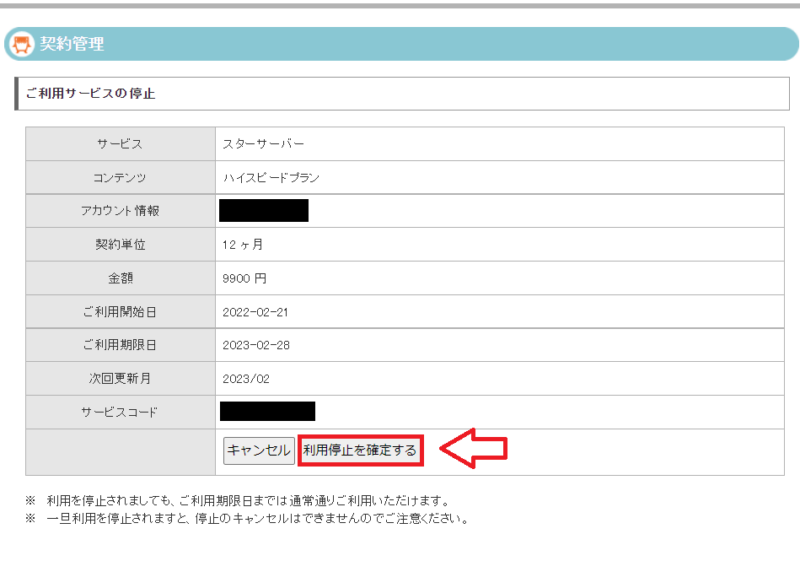Click the red arrow pointing left
Screen dimensions: 800x561
(474, 450)
